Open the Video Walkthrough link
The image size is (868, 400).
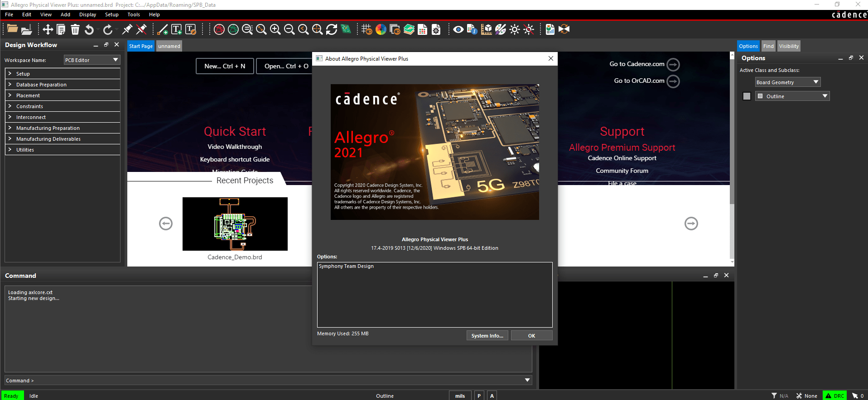pyautogui.click(x=235, y=147)
